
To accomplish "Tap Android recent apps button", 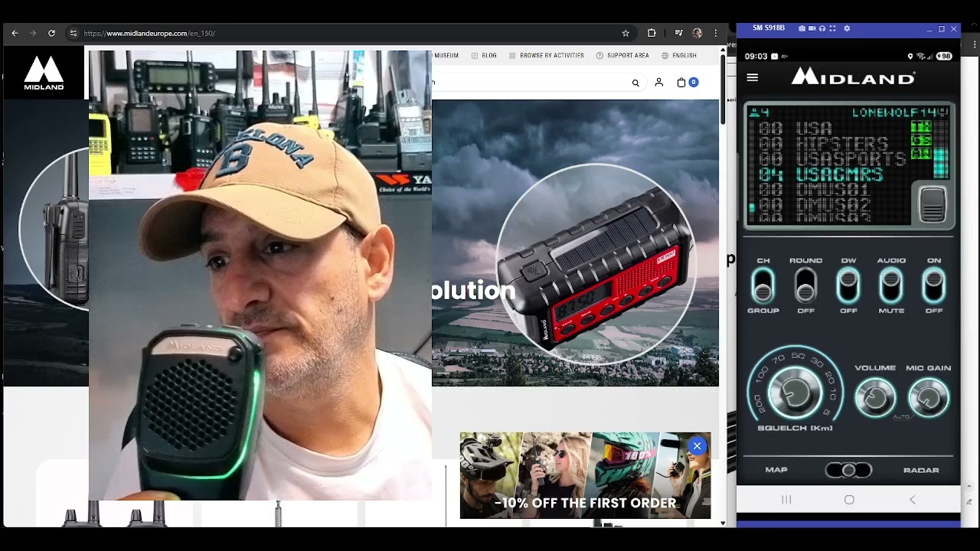I will point(786,500).
